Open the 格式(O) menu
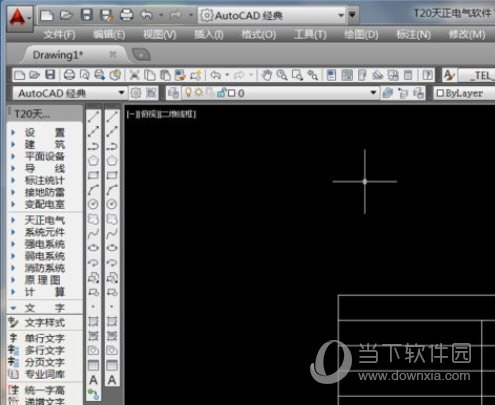 tap(258, 34)
